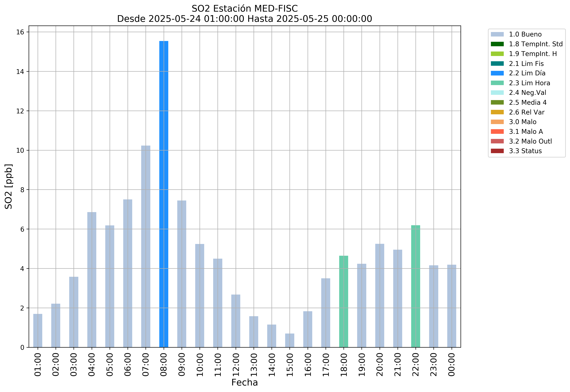This screenshot has width=570, height=392.
Task: Click the bar at 07:00
Action: pos(146,246)
